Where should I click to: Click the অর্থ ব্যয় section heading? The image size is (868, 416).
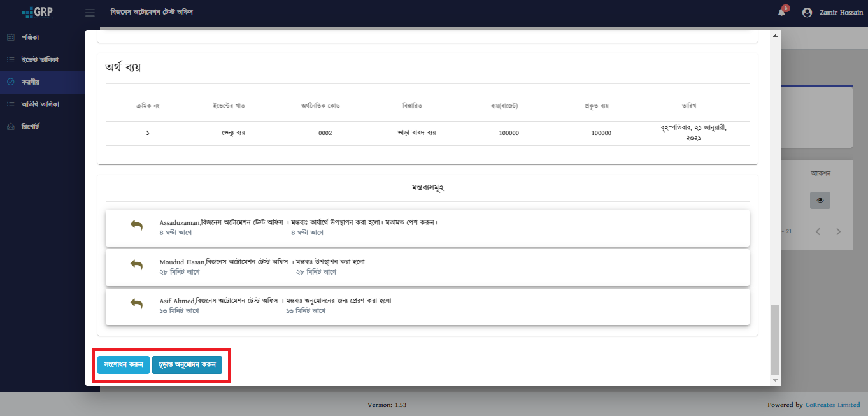(123, 67)
